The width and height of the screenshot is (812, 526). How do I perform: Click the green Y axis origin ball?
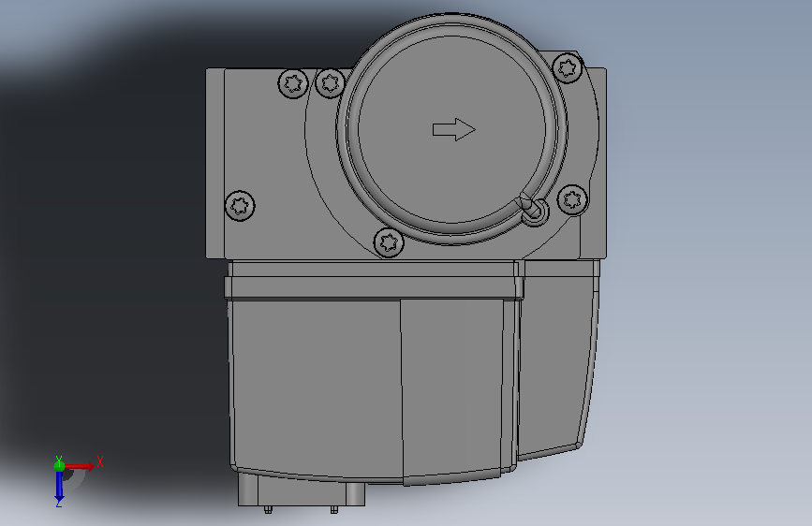[x=59, y=466]
